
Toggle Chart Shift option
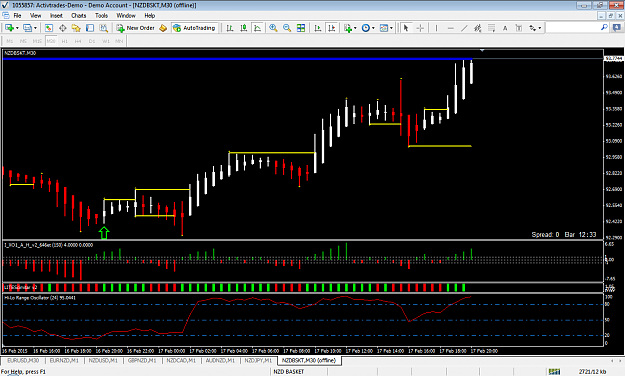(331, 28)
